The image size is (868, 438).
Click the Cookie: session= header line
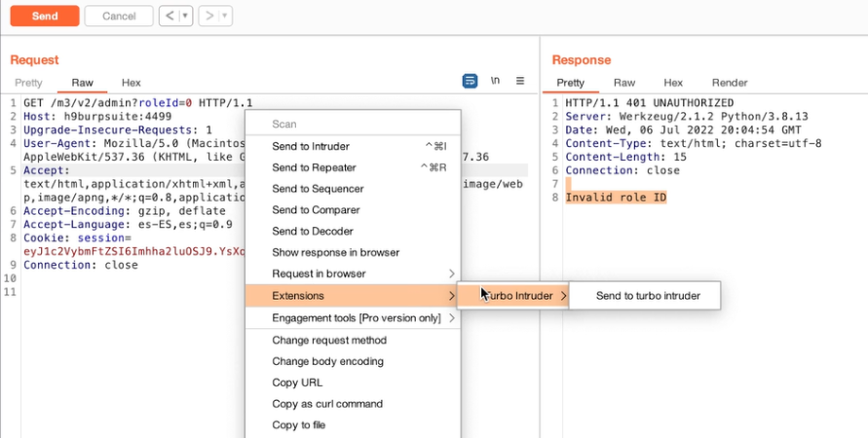[x=78, y=237]
